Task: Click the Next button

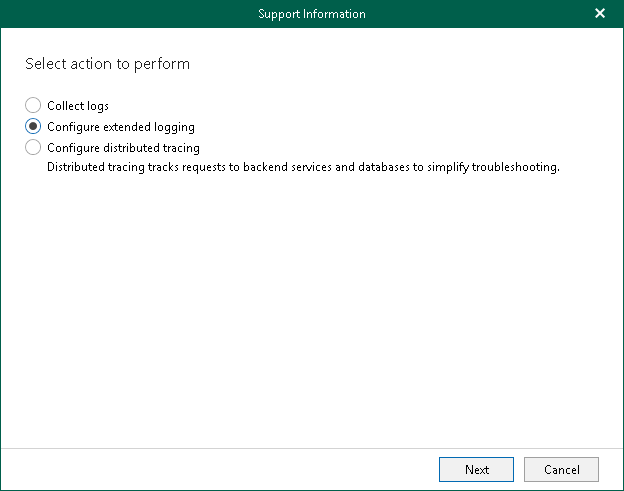Action: click(x=476, y=470)
